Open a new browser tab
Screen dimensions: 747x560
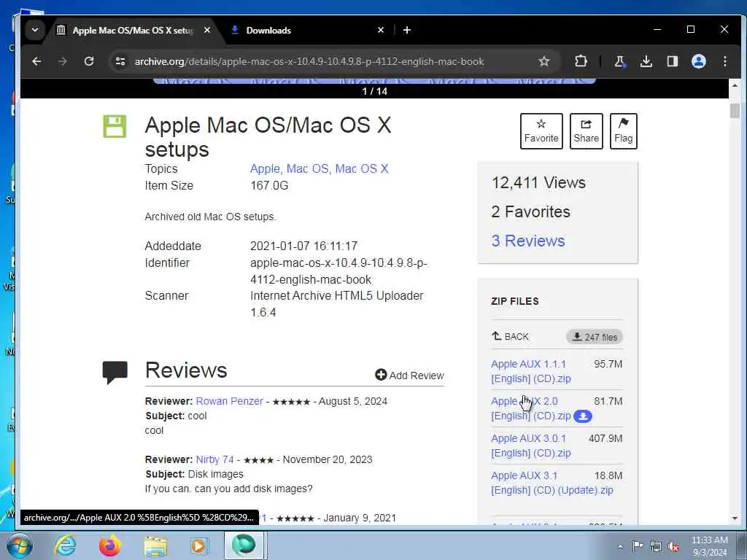pos(407,30)
